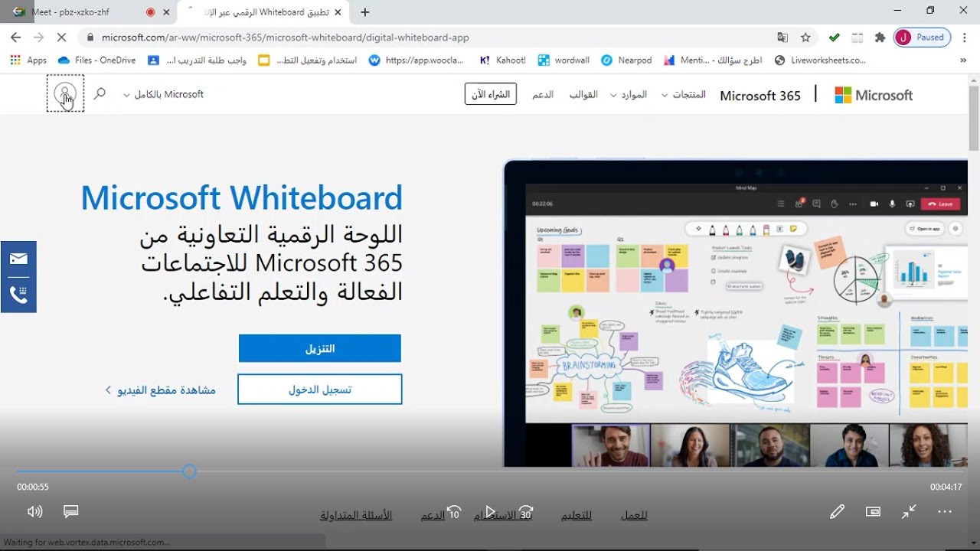Click the magnifier search icon on Microsoft page
980x551 pixels.
[100, 93]
